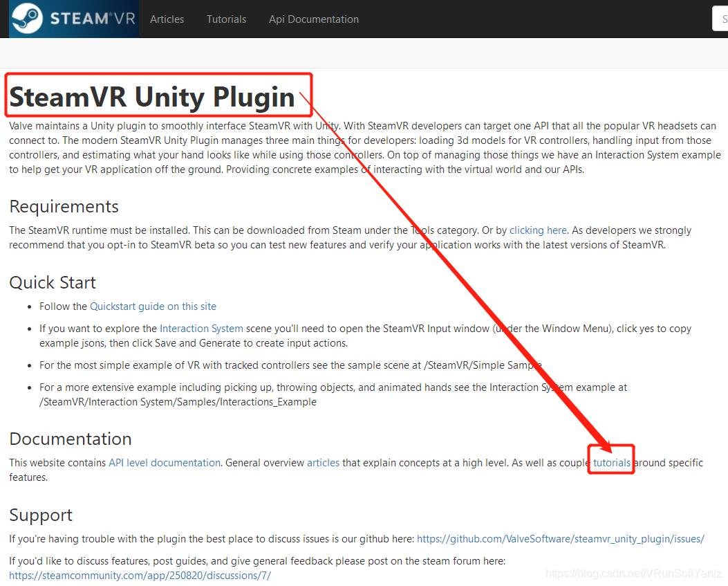Click the SteamVR logo icon

[27, 19]
